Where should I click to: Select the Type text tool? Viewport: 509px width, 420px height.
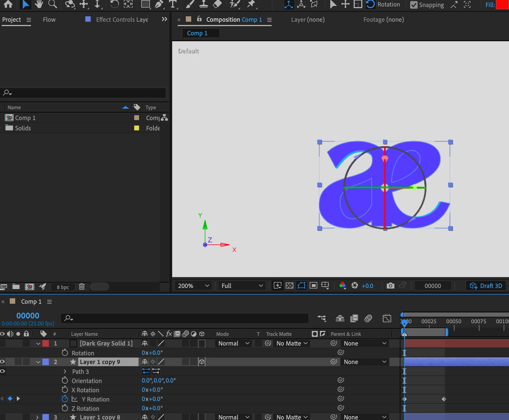[173, 4]
